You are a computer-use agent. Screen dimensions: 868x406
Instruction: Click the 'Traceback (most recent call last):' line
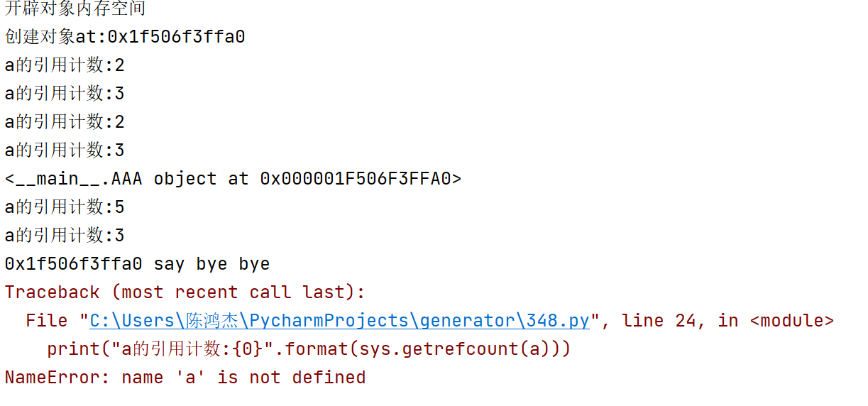(x=185, y=292)
